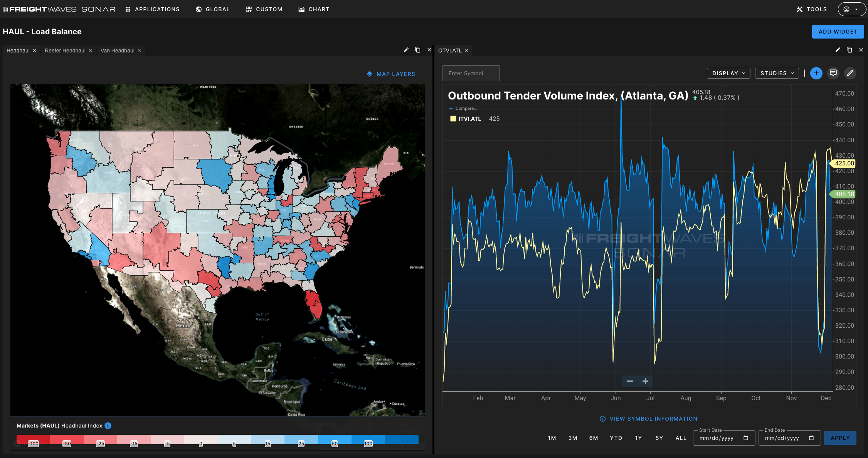The width and height of the screenshot is (868, 458).
Task: Open the Map Layers panel
Action: [391, 74]
